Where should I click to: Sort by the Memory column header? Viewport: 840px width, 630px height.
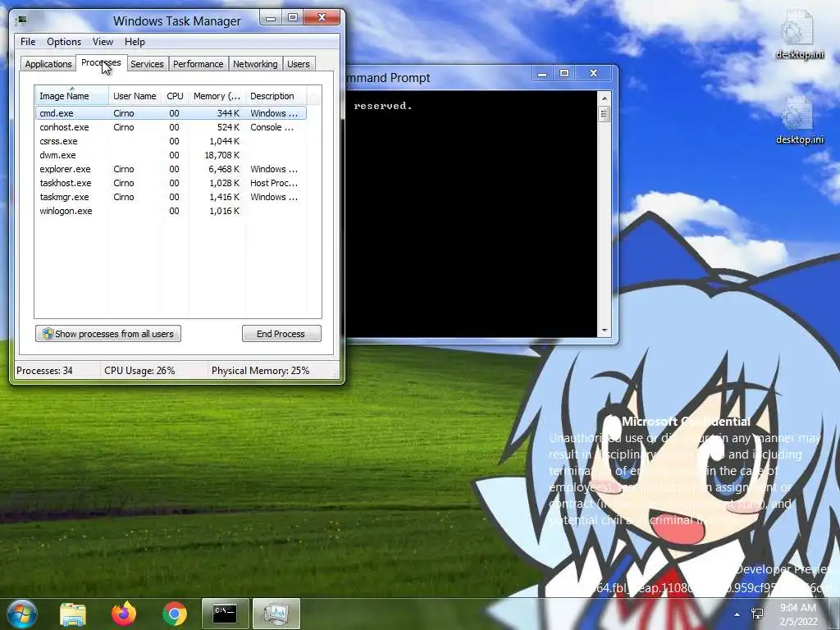[217, 96]
